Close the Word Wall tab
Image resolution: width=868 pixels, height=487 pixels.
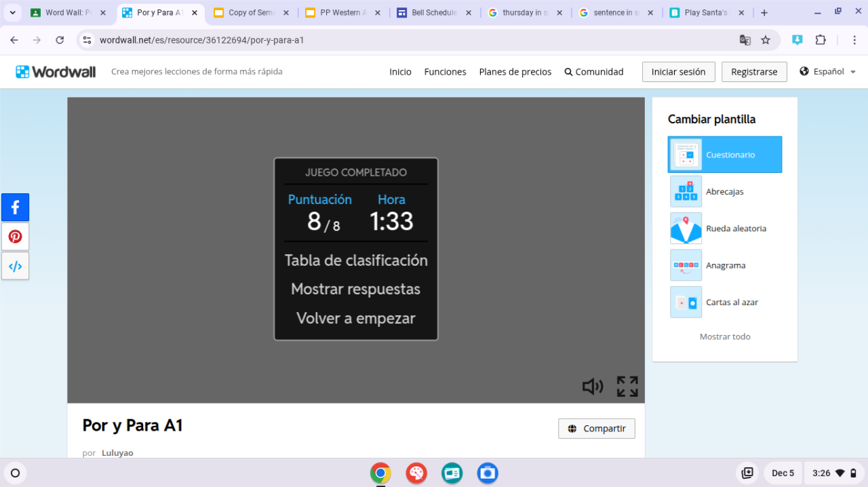103,12
